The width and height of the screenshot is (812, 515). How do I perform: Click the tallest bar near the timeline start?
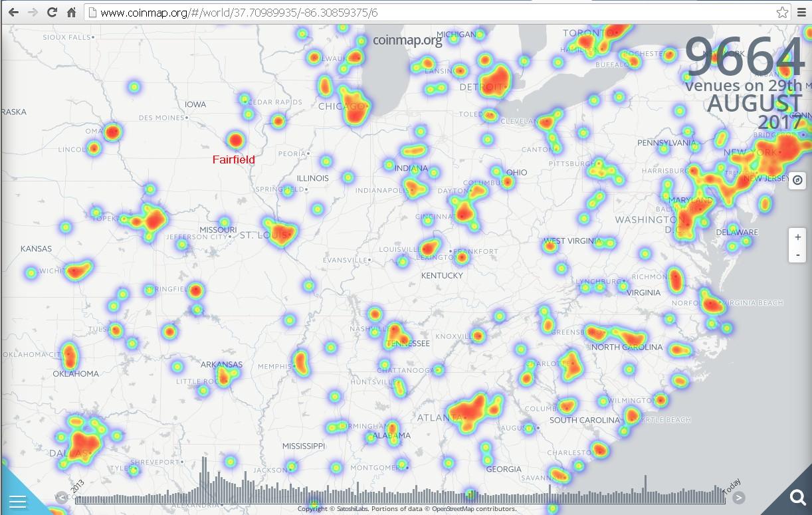point(203,478)
